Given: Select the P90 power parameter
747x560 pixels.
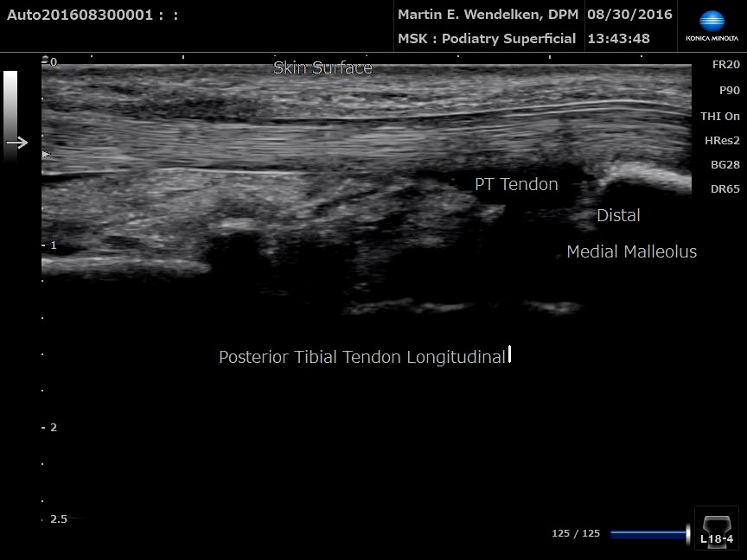Looking at the screenshot, I should click(x=729, y=91).
